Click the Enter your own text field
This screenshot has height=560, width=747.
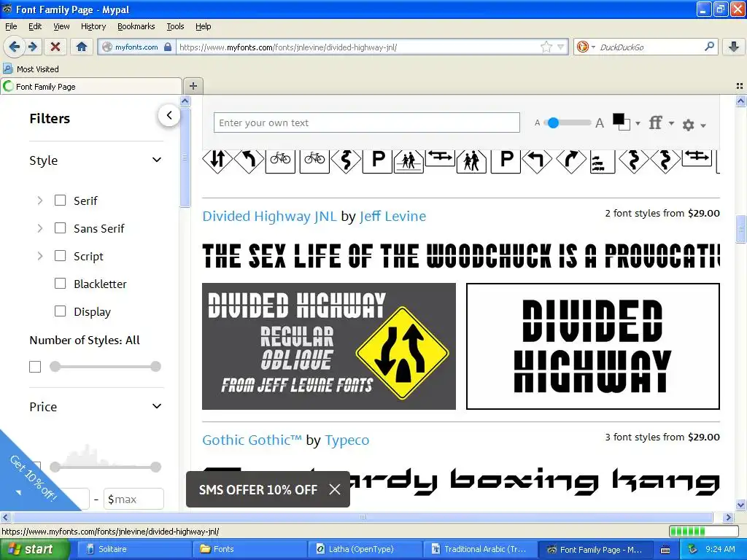366,122
